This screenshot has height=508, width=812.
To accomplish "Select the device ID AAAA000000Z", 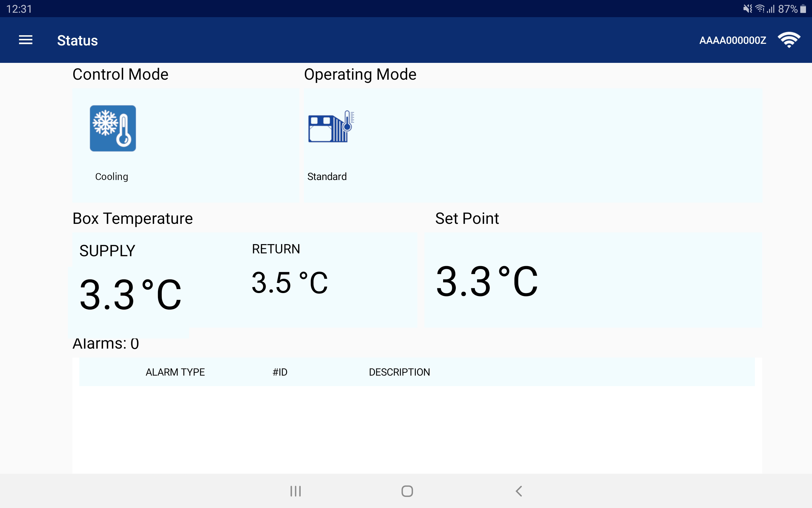I will point(732,40).
